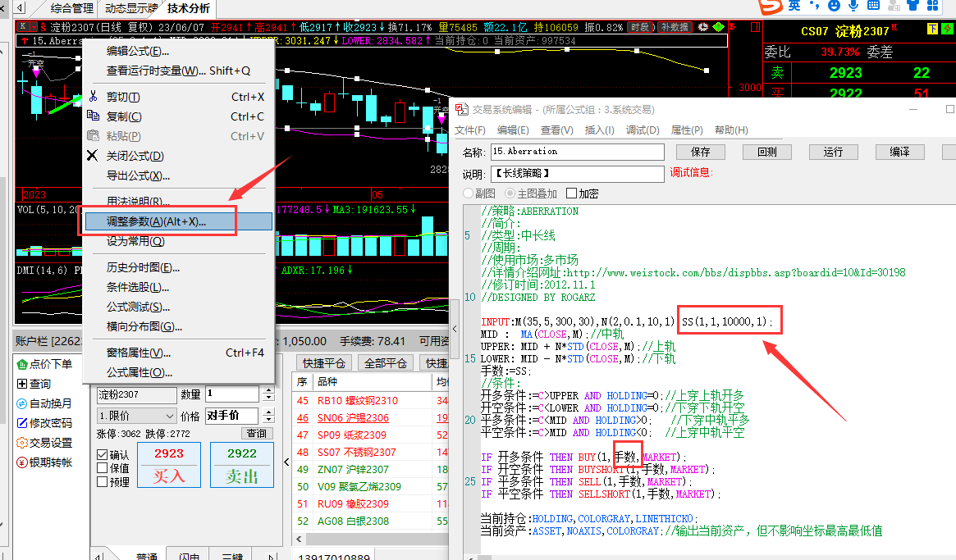Click the yellow 下 icon in quote panel

click(932, 29)
